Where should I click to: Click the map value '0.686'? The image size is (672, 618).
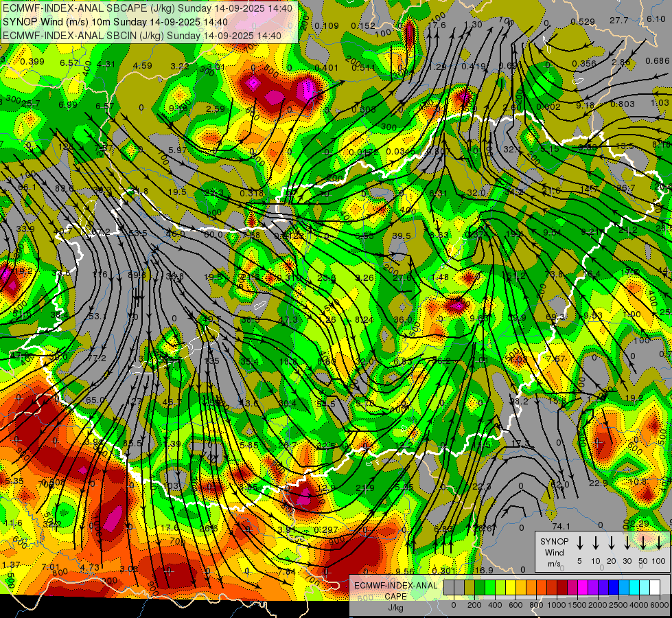pyautogui.click(x=658, y=61)
